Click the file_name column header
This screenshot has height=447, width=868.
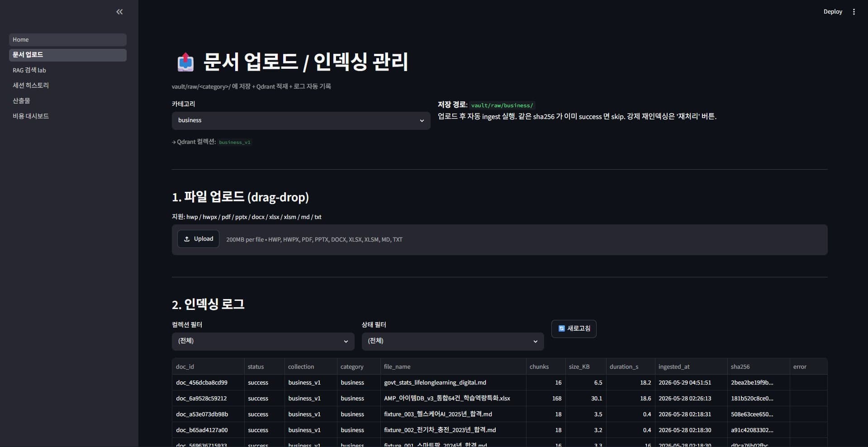click(x=453, y=366)
